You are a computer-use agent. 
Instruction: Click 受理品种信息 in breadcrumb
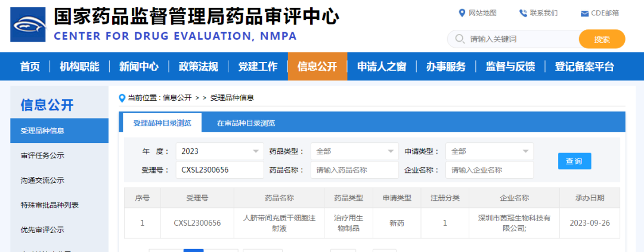click(x=232, y=98)
